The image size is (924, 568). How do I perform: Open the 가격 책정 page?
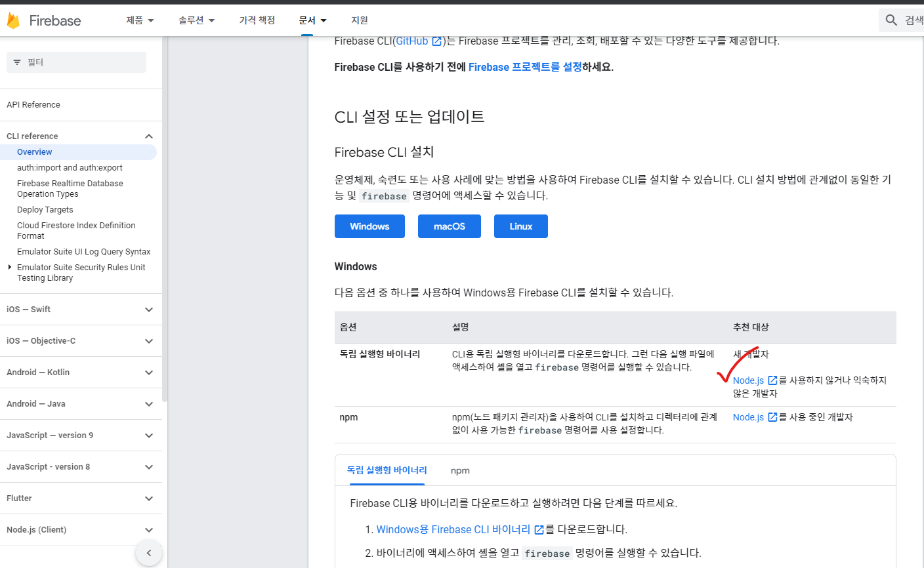(x=257, y=20)
